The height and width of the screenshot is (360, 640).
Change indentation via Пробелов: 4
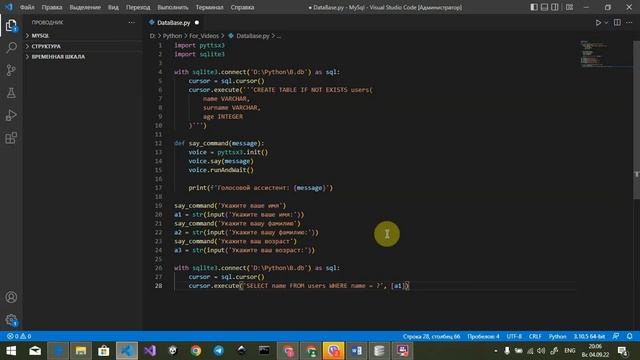tap(483, 336)
